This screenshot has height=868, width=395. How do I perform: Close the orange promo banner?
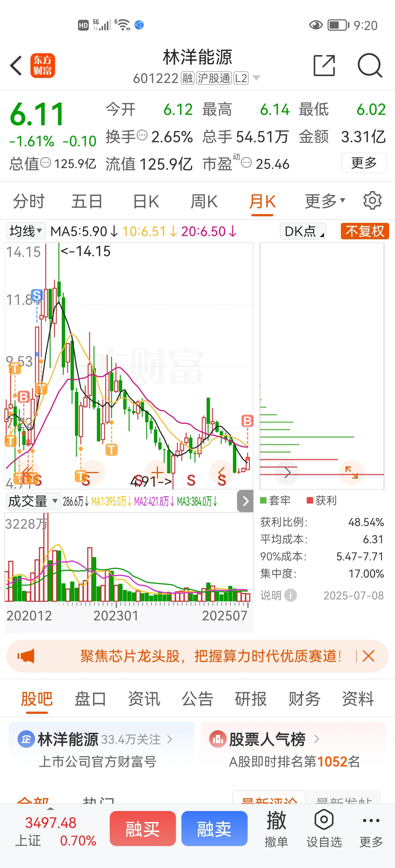(x=368, y=656)
